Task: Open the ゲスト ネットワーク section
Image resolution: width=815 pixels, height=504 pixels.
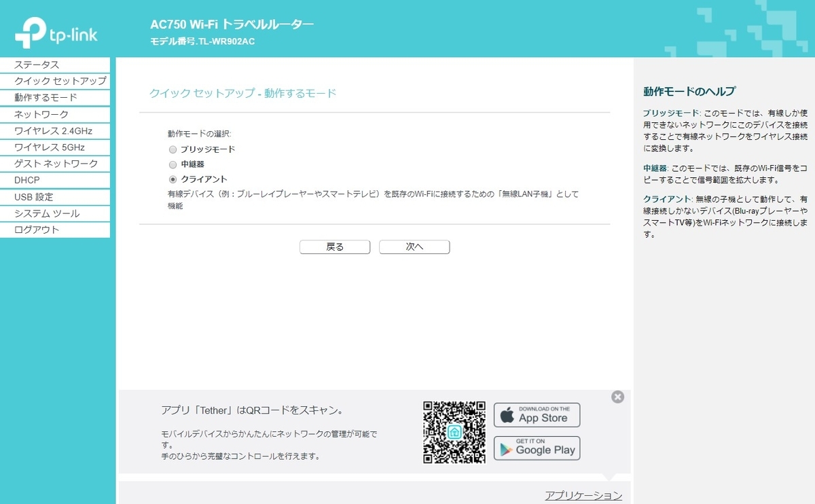Action: coord(54,164)
